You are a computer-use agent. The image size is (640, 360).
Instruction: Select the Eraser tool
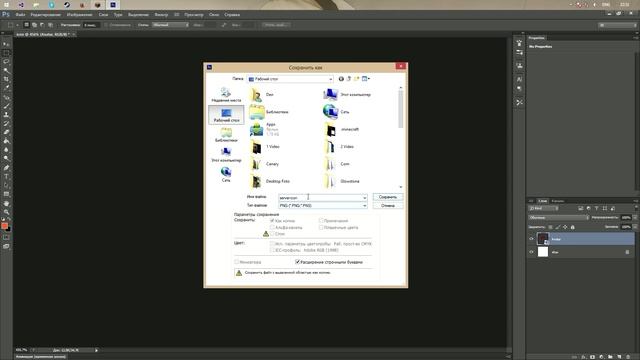[x=6, y=132]
